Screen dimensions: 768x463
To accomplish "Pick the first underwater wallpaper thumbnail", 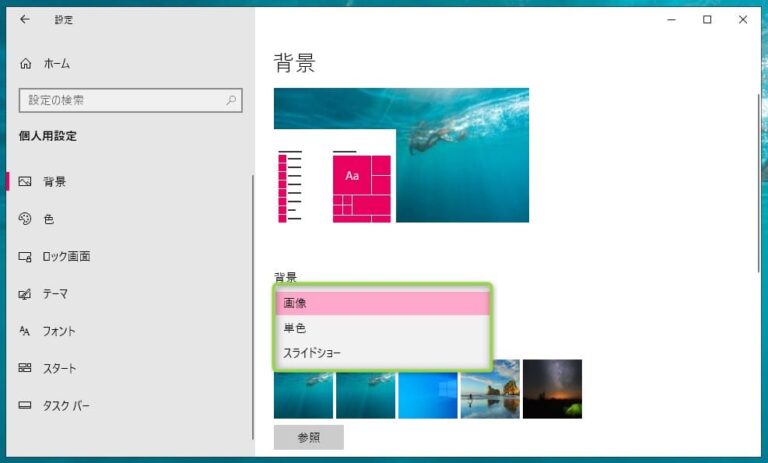I will pyautogui.click(x=303, y=394).
